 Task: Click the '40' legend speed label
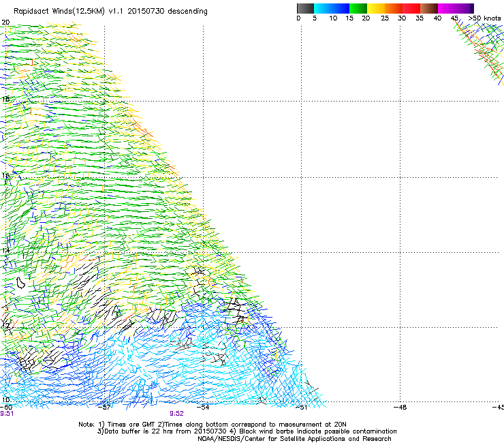coord(437,18)
